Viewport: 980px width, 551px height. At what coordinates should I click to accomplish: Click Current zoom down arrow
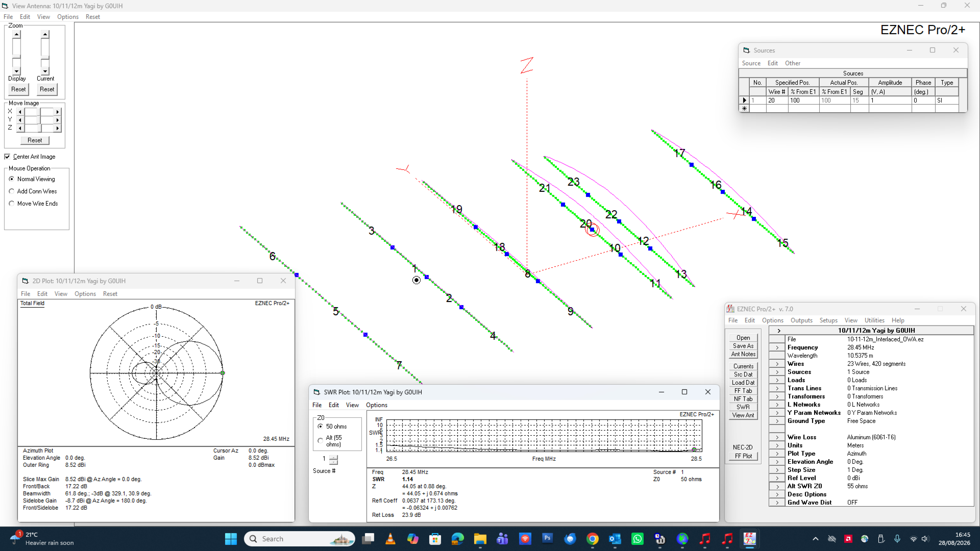click(x=45, y=71)
